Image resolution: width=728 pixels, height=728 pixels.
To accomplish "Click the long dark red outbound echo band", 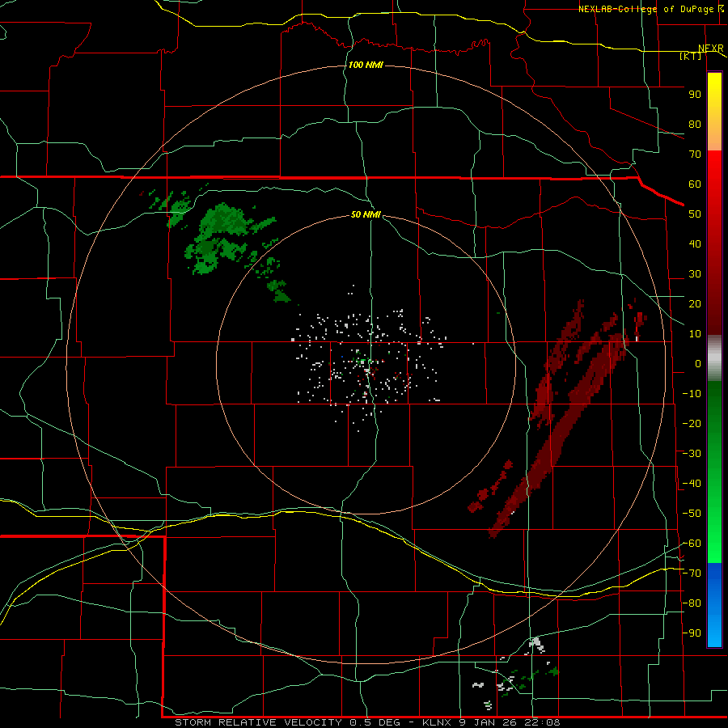I will pyautogui.click(x=557, y=437).
